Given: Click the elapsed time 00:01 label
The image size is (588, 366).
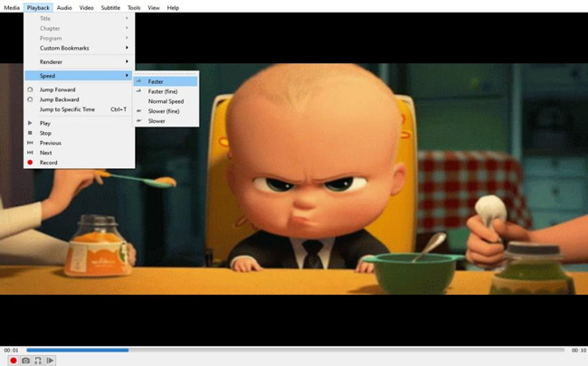Looking at the screenshot, I should click(x=11, y=351).
